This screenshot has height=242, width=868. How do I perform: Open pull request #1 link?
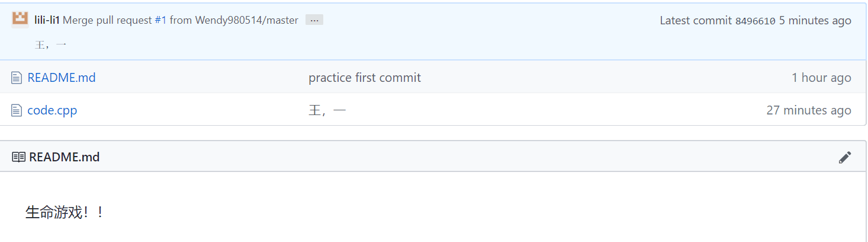[x=160, y=20]
